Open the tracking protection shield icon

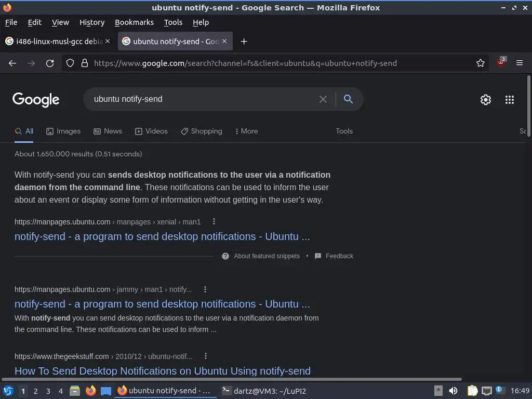coord(70,63)
